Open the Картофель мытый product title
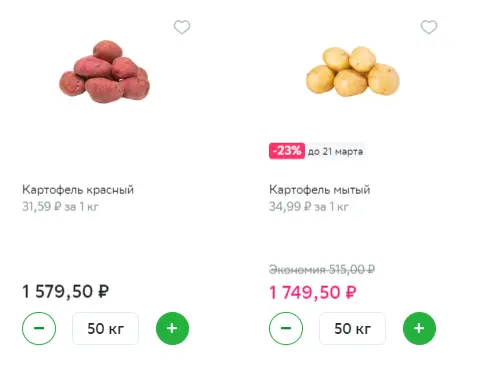483x370 pixels. click(x=320, y=190)
